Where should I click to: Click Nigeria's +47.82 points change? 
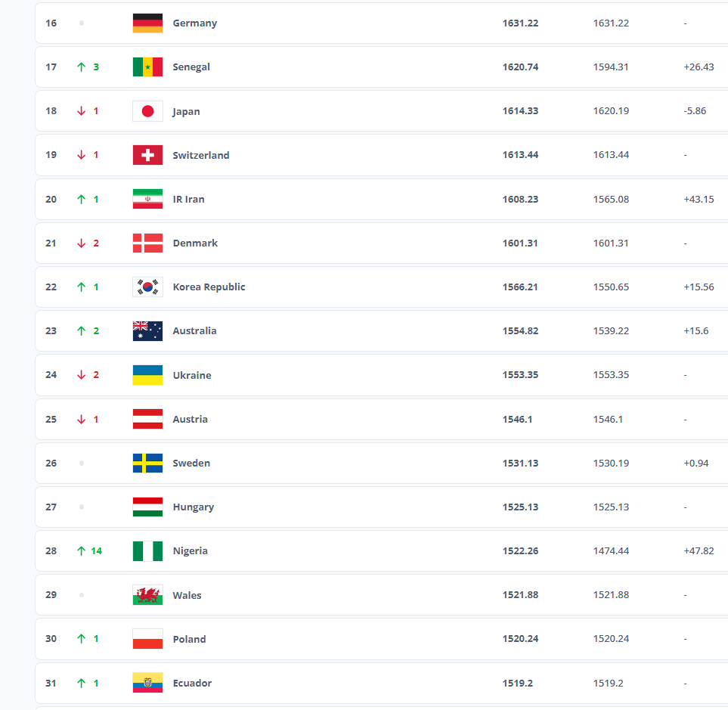tap(699, 551)
